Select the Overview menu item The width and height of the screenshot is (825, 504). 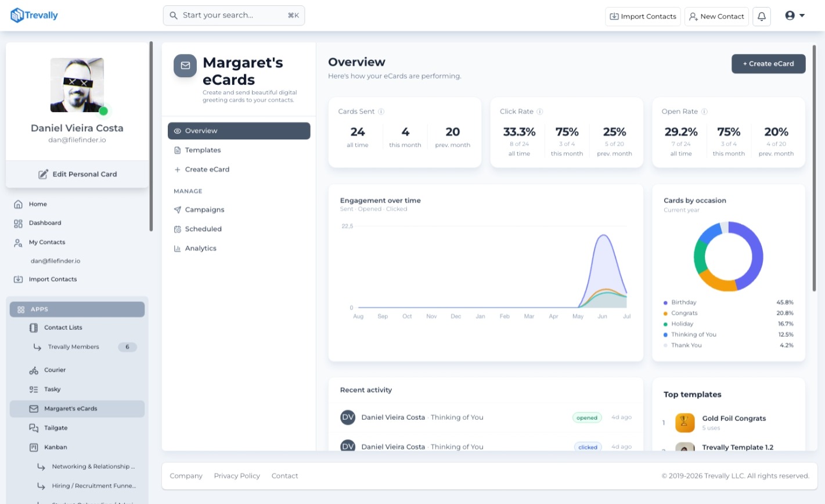click(x=239, y=131)
